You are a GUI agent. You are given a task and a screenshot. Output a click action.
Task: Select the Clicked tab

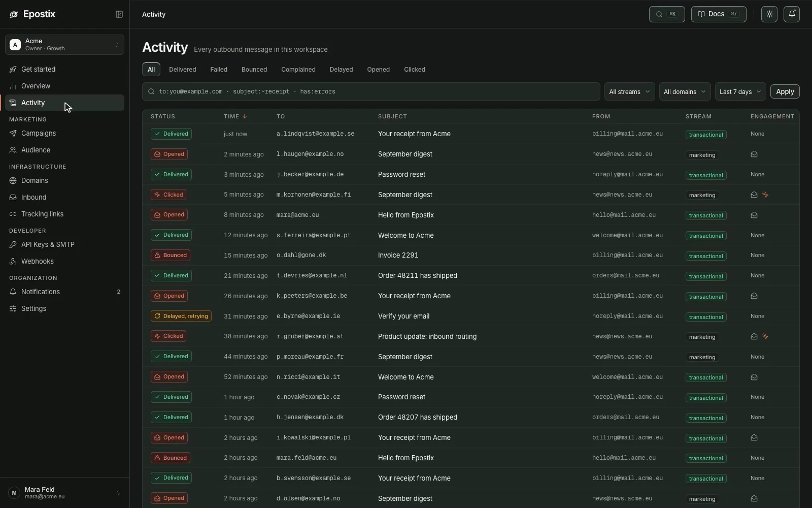click(x=415, y=70)
